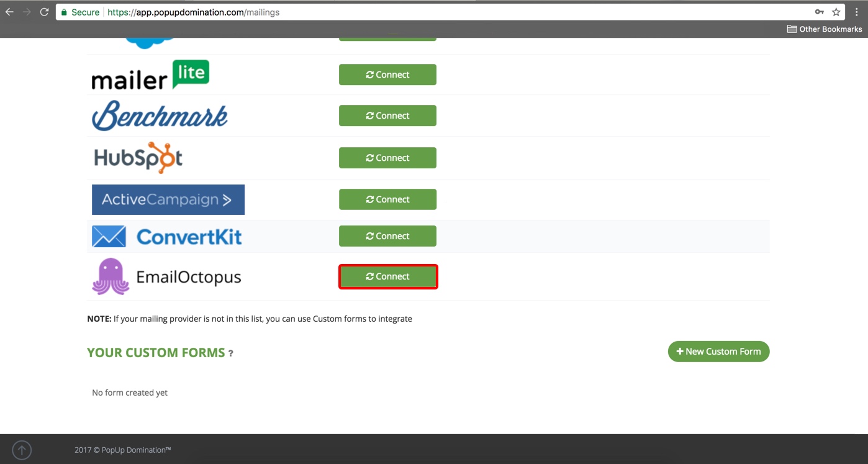Bookmark this page with the star icon
The width and height of the screenshot is (868, 464).
[x=836, y=12]
